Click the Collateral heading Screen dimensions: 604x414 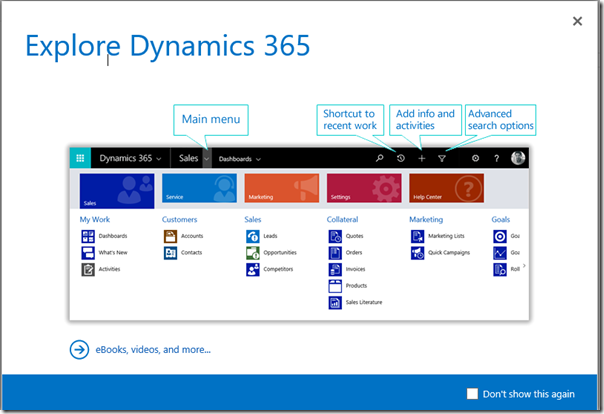(x=342, y=220)
